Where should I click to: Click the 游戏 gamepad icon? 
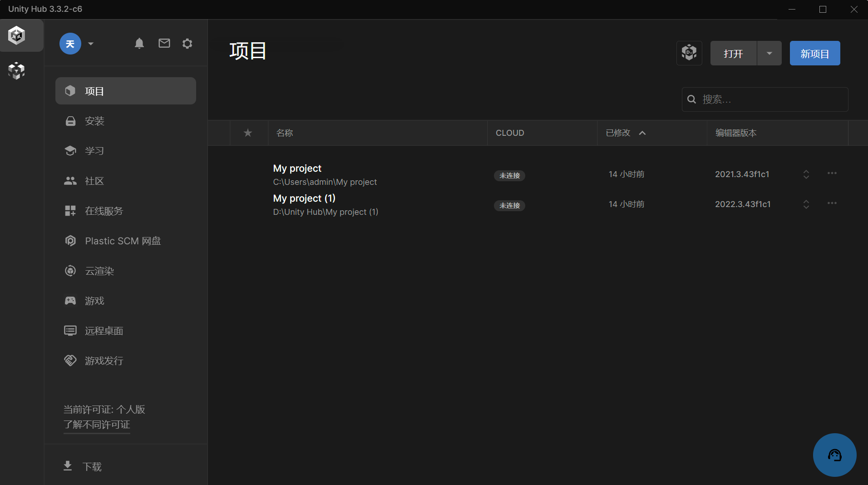(x=70, y=301)
